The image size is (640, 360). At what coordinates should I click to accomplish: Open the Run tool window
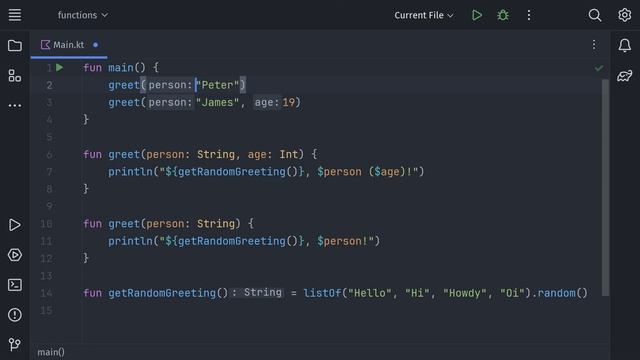[x=15, y=225]
